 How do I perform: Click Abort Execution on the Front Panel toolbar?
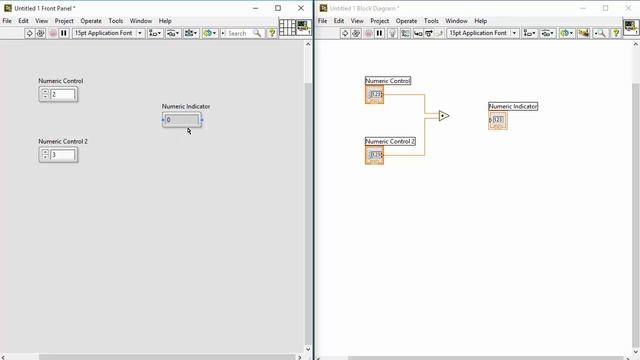[53, 33]
